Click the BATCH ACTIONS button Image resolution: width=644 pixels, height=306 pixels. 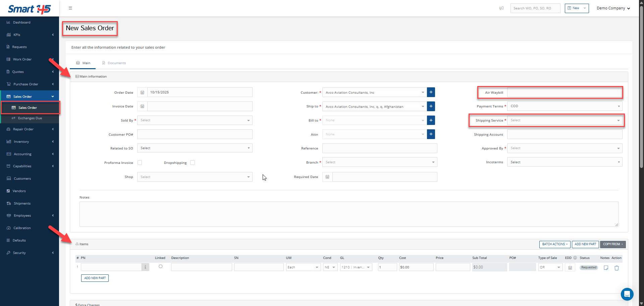554,244
